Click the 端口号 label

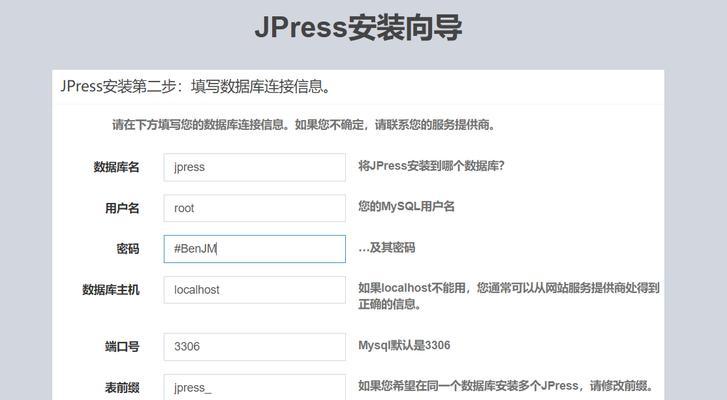pos(122,347)
